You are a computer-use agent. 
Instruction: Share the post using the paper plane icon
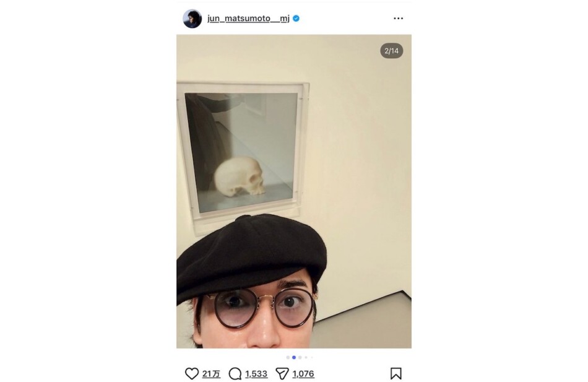(x=282, y=373)
